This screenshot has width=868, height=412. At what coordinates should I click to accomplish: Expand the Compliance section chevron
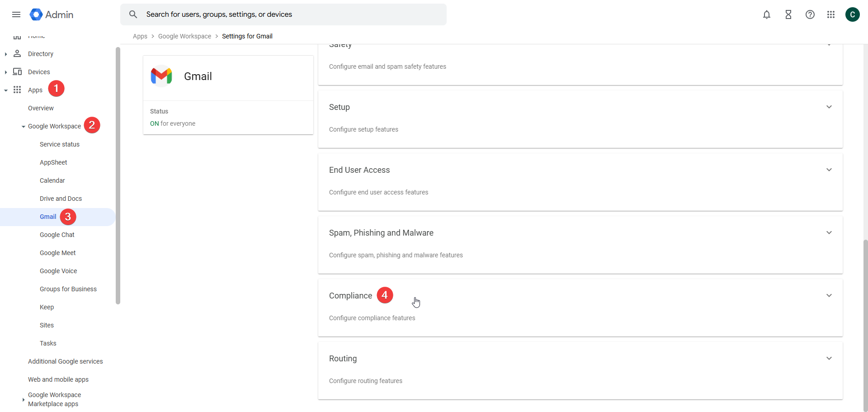[829, 296]
